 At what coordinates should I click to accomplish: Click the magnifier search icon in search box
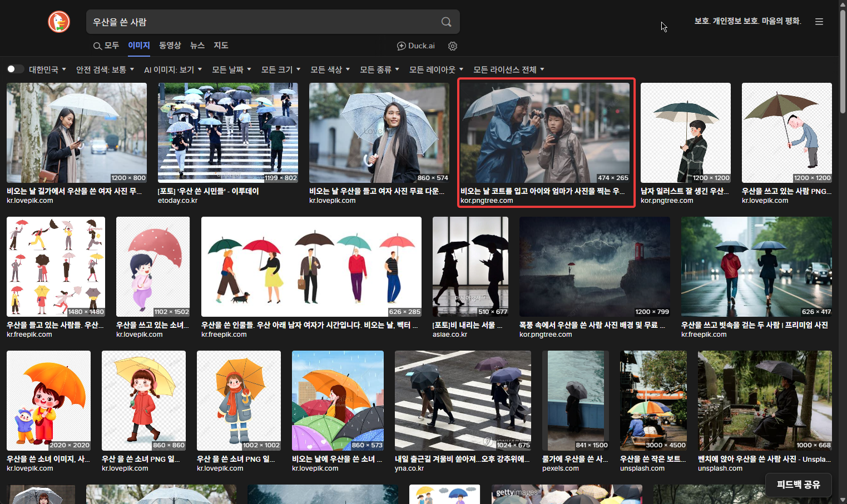coord(446,22)
